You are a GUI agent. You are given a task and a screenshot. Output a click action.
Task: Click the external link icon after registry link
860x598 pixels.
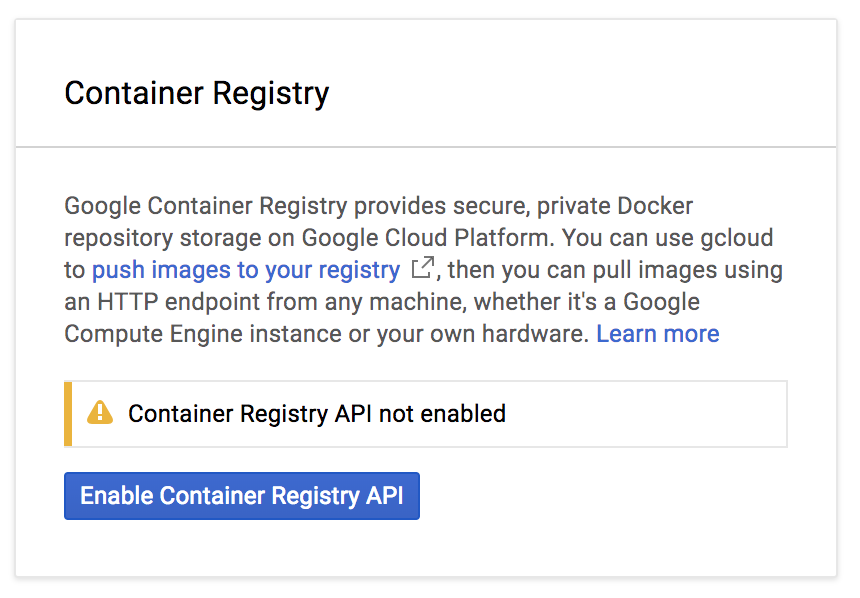click(x=423, y=269)
